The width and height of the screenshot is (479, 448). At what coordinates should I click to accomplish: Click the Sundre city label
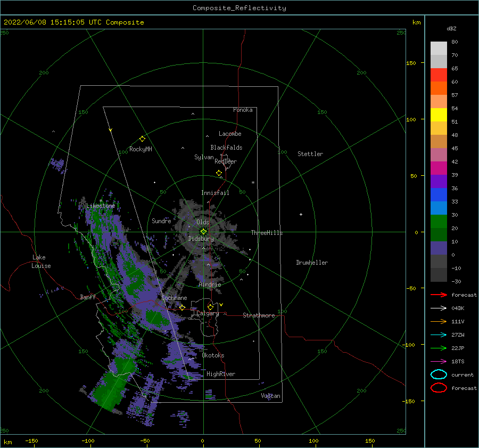point(161,221)
